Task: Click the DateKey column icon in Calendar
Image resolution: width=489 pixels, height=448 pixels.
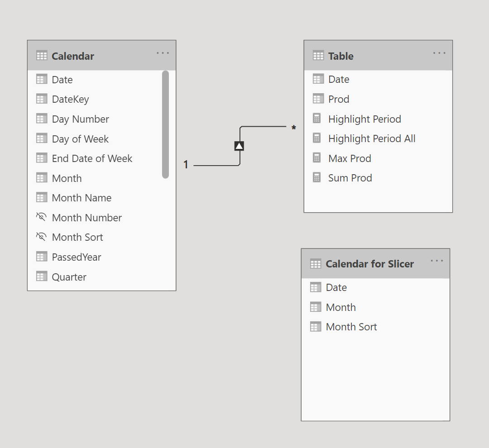Action: 42,99
